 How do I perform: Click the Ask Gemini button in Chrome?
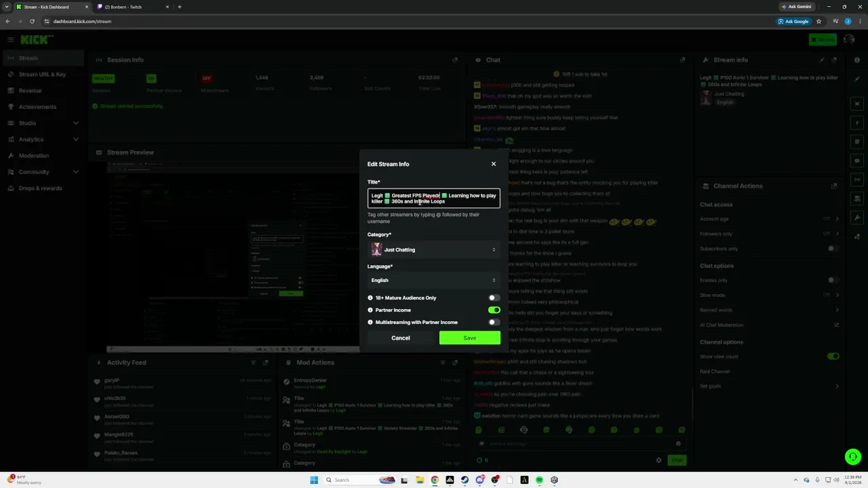tap(796, 7)
